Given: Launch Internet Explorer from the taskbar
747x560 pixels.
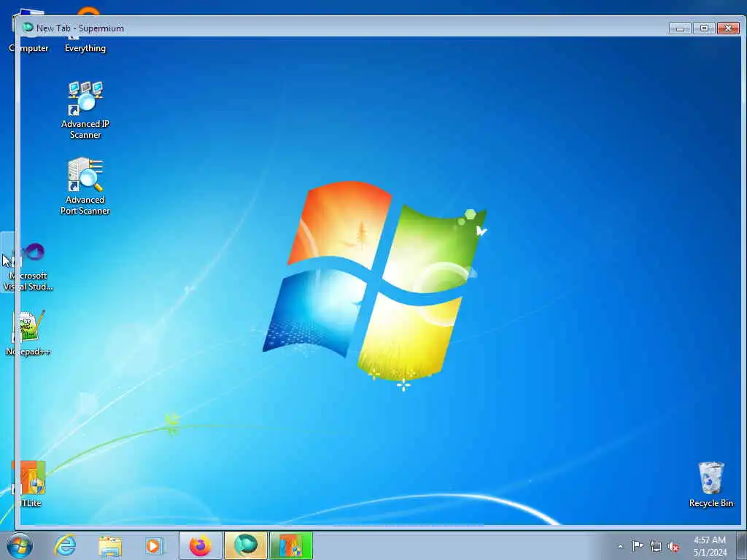Looking at the screenshot, I should click(65, 545).
